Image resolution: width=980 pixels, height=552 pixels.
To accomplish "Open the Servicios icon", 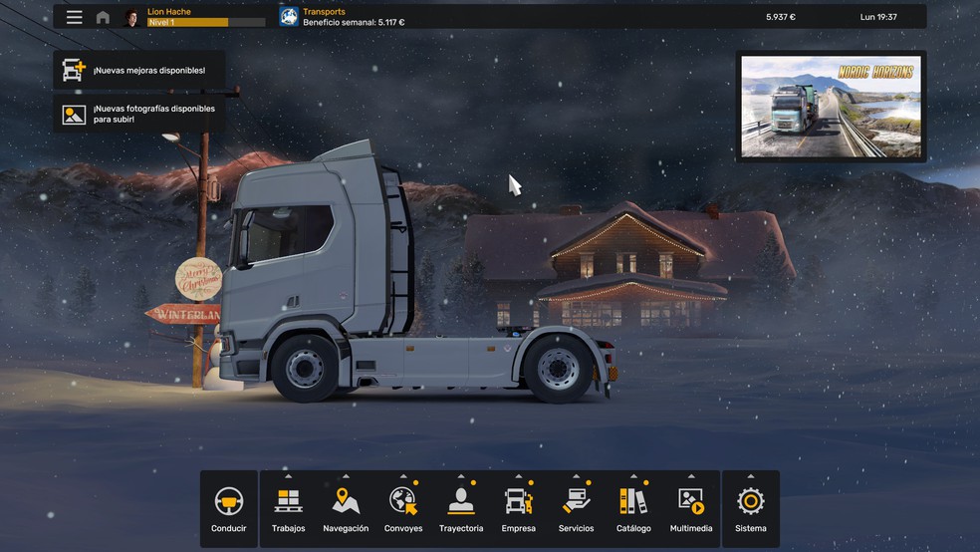I will pyautogui.click(x=576, y=500).
